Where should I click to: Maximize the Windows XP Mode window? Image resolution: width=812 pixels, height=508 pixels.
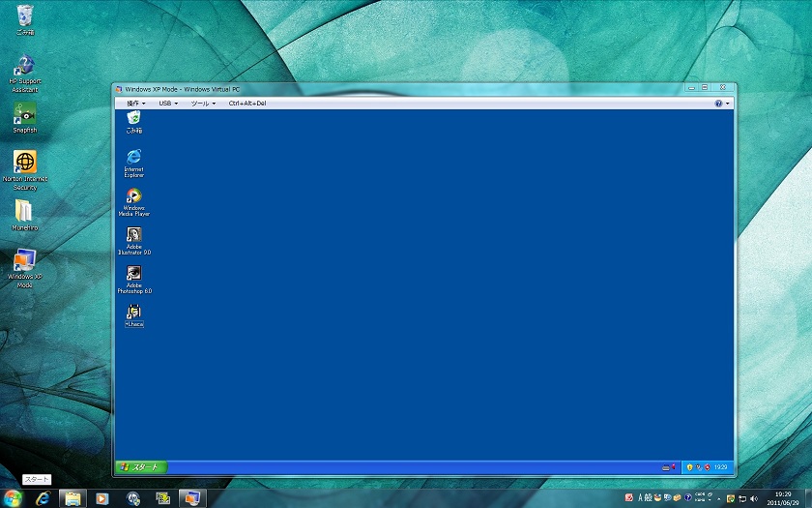(705, 88)
